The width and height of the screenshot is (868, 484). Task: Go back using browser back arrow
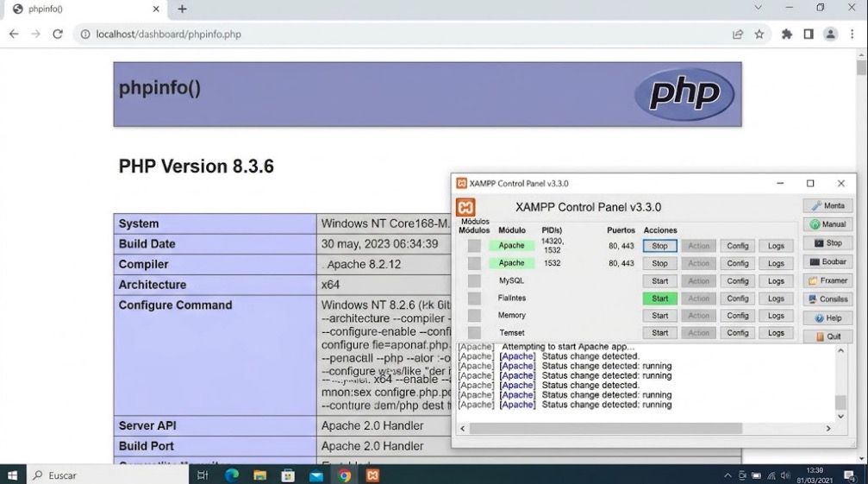coord(14,34)
